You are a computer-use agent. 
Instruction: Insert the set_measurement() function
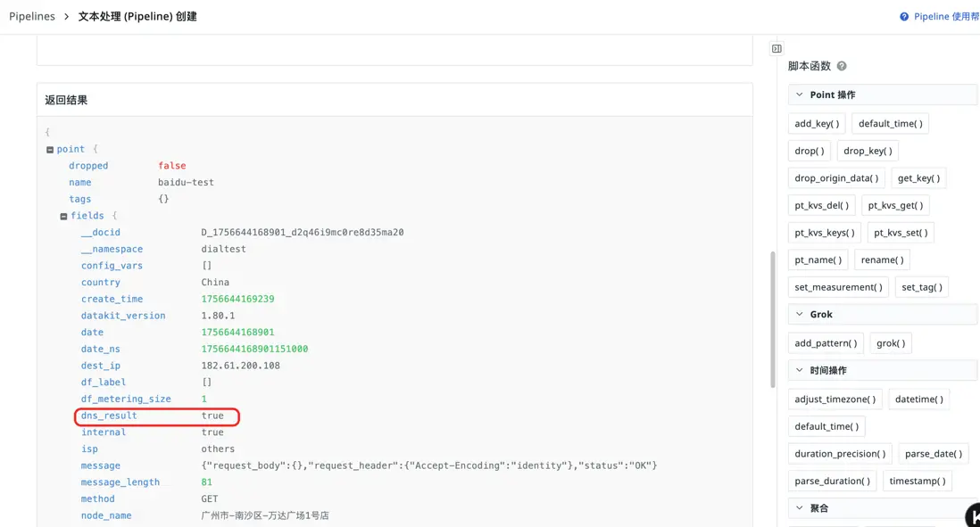click(x=838, y=287)
